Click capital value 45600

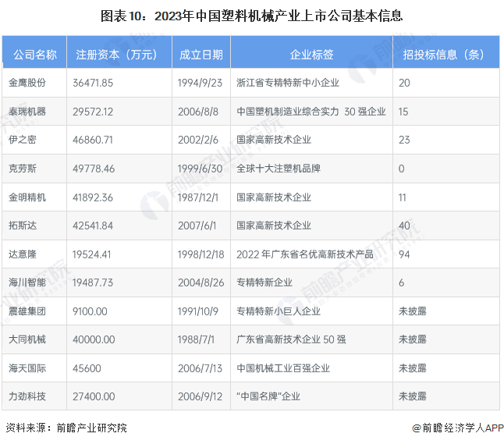(x=87, y=368)
